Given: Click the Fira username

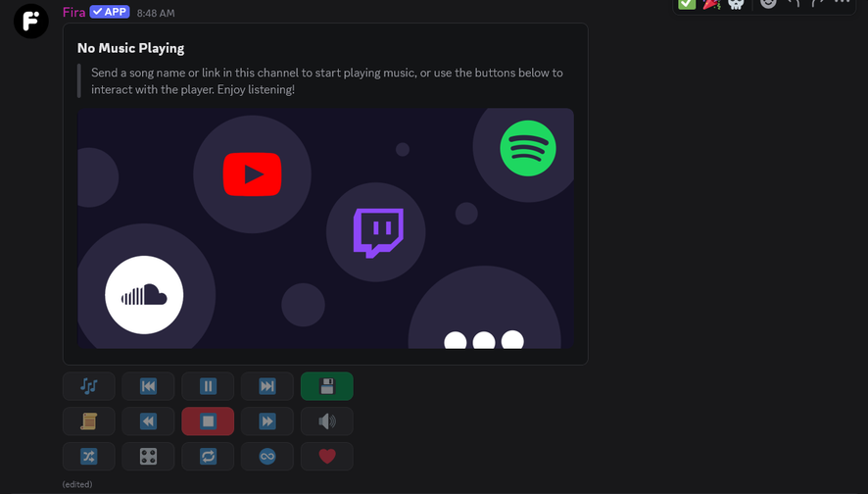Looking at the screenshot, I should coord(74,12).
